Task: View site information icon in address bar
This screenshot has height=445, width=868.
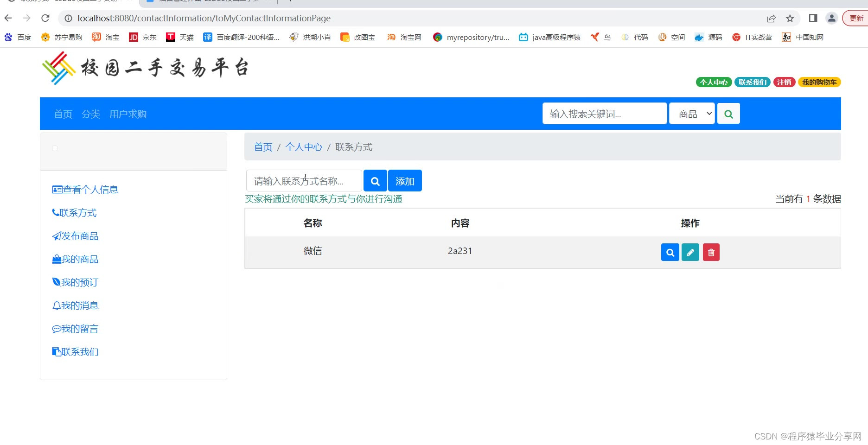Action: point(68,18)
